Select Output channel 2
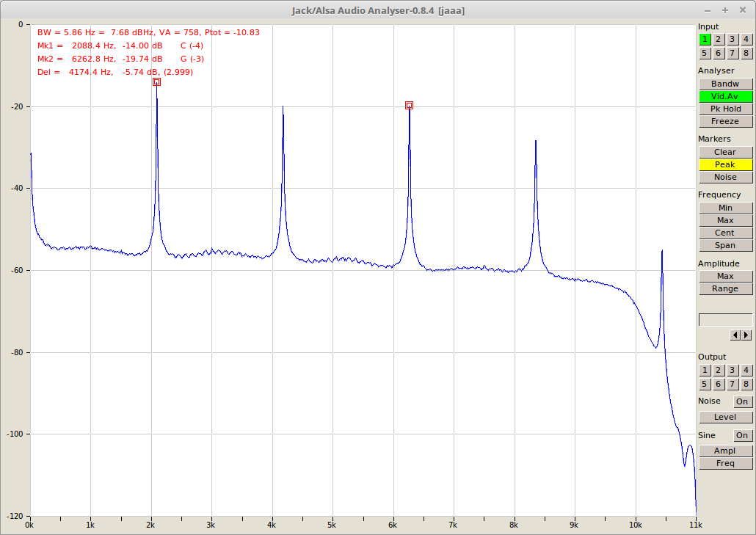Viewport: 756px width, 535px height. pos(719,371)
